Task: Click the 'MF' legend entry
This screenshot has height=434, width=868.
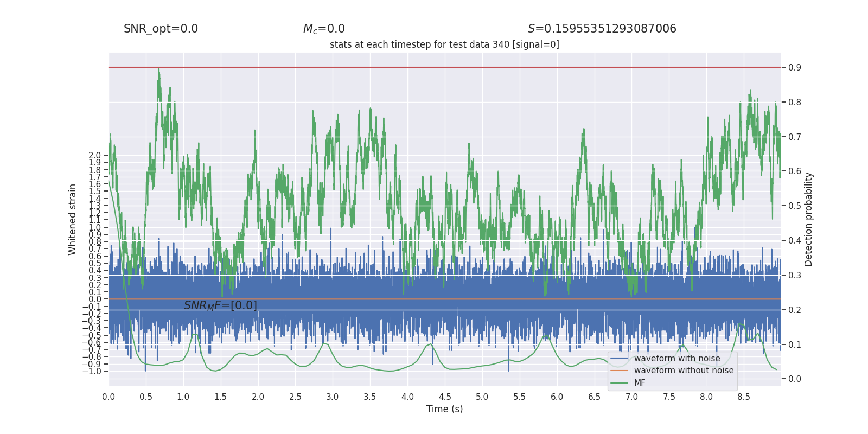Action: coord(640,383)
